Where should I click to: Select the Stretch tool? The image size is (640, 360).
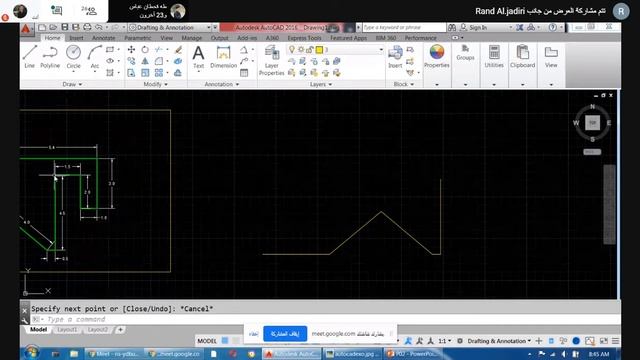pos(131,73)
